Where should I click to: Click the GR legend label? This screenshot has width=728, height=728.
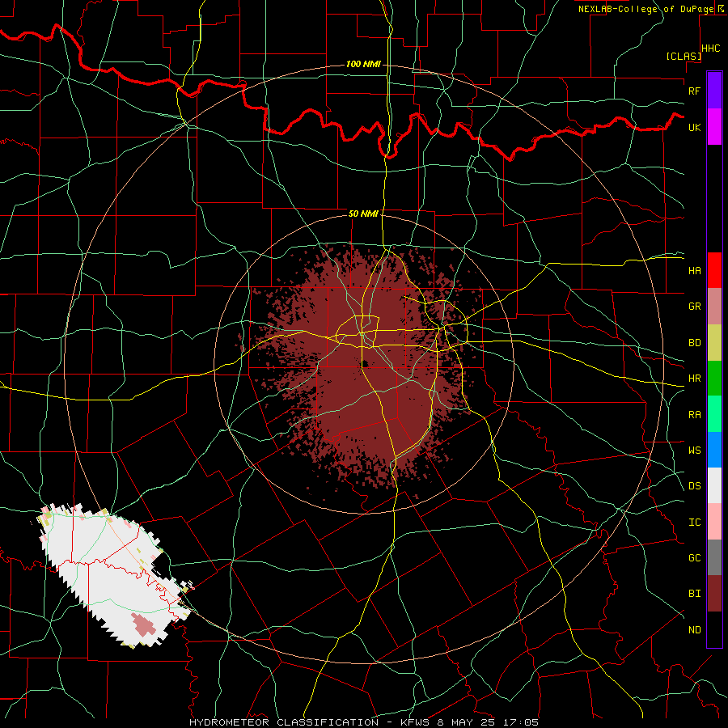click(694, 307)
